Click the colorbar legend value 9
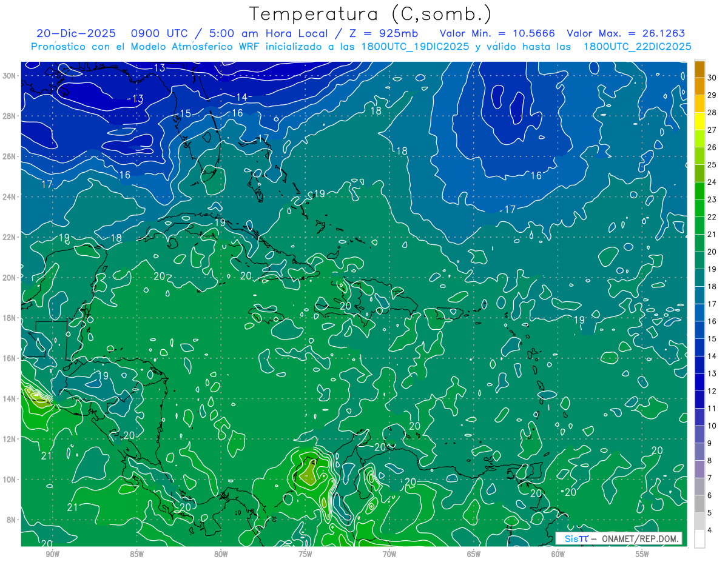Viewport: 728px width, 562px height. tap(709, 443)
